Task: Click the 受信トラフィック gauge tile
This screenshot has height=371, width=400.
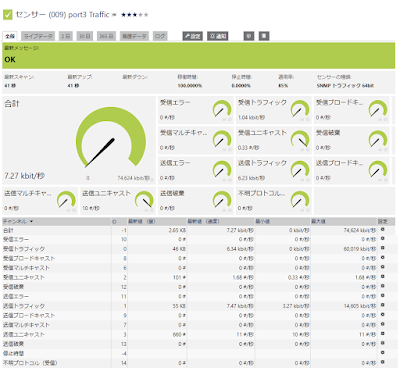Action: (x=274, y=110)
